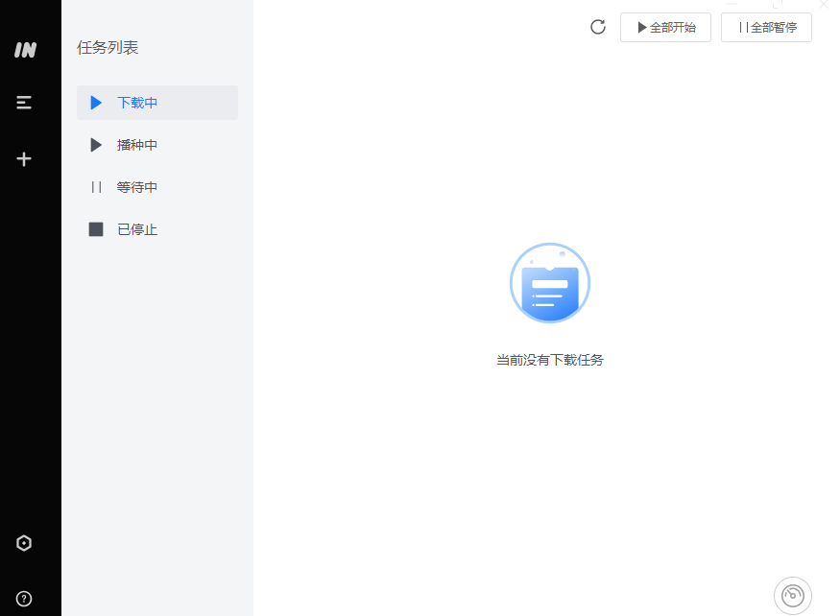Click the 任务列表 heading
The width and height of the screenshot is (840, 616).
pos(108,47)
